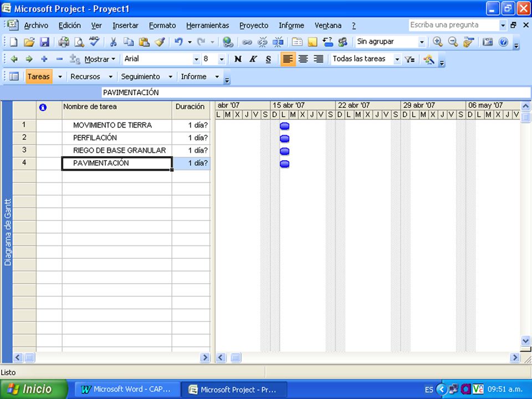This screenshot has height=399, width=532.
Task: Open the Sin agrupar grouping dropdown
Action: point(422,42)
